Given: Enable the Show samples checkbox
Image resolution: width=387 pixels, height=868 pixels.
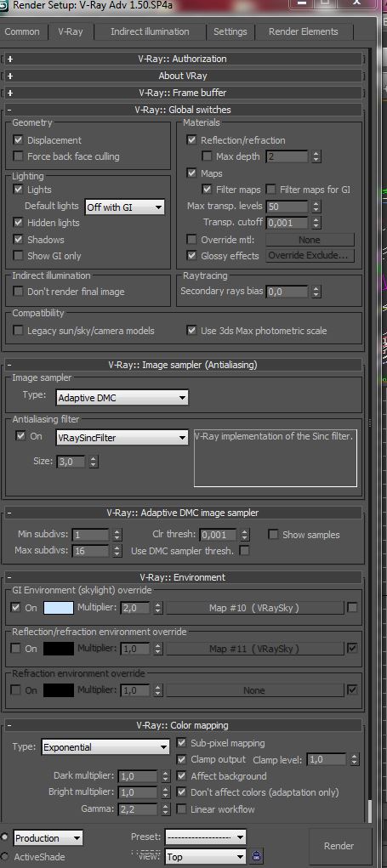Looking at the screenshot, I should [273, 534].
